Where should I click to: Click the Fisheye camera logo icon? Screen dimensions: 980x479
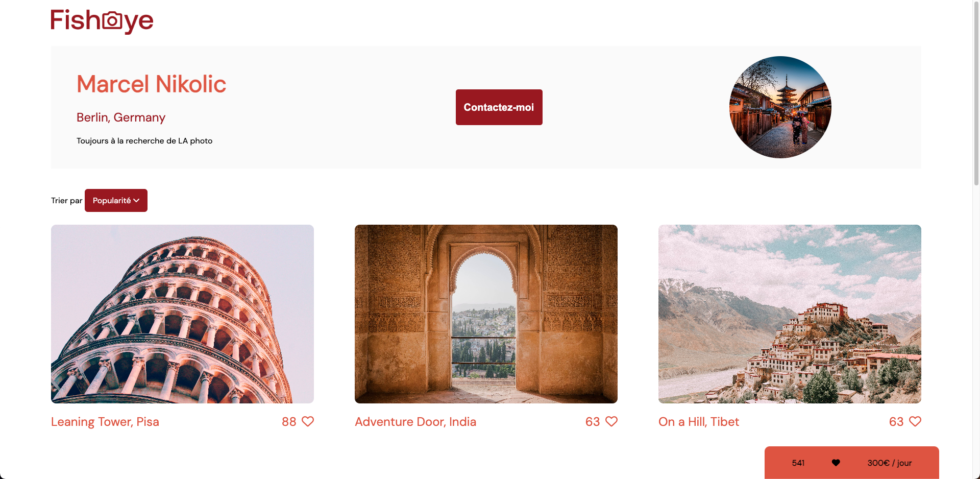pos(112,20)
